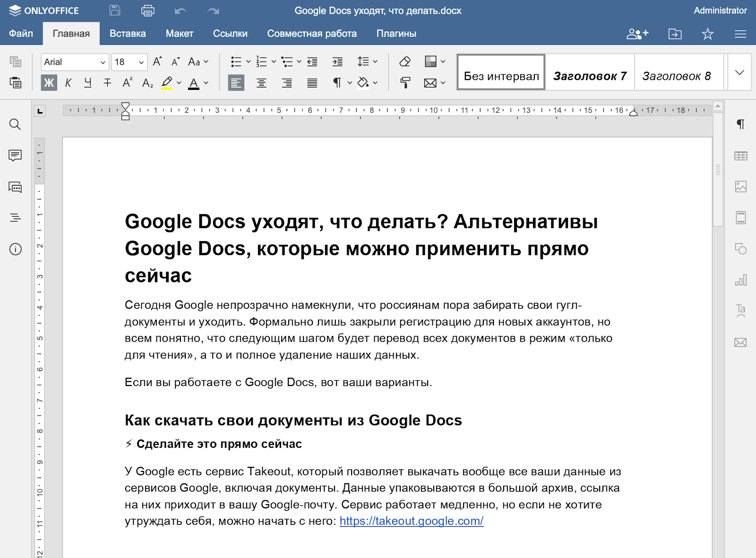Open paragraph shading paint bucket
Viewport: 756px width, 558px height.
tap(363, 83)
